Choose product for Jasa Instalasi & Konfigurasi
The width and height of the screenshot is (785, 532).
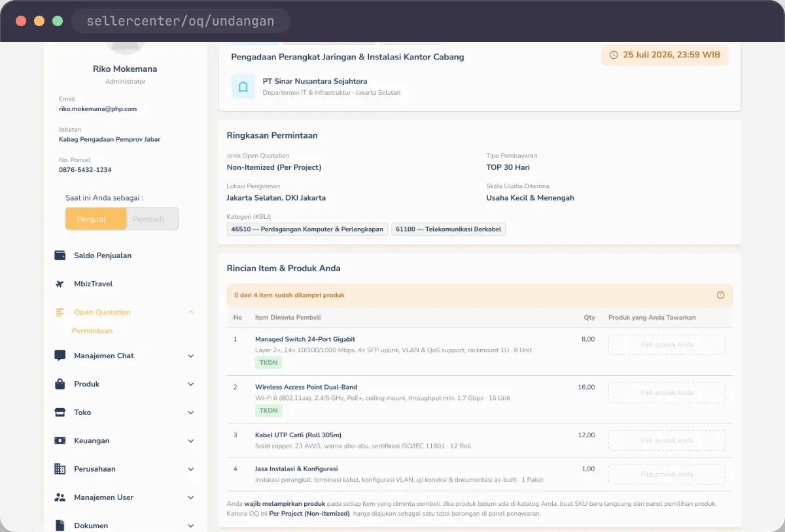667,474
